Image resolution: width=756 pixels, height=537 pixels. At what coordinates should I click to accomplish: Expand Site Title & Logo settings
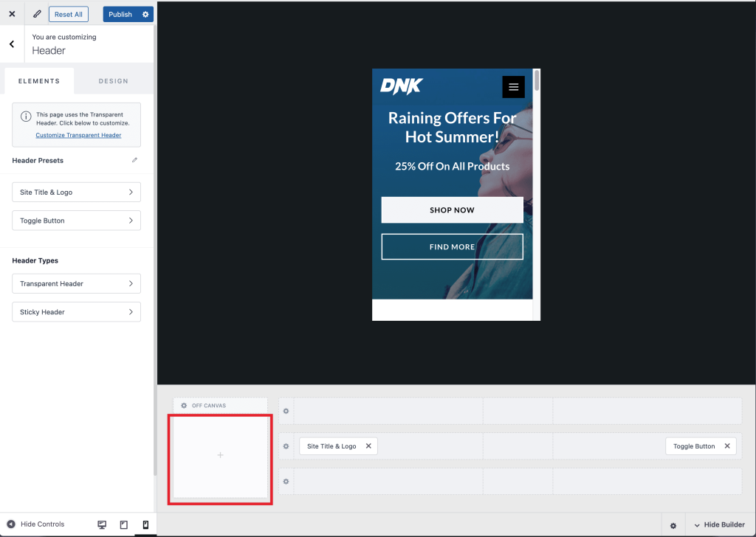76,193
